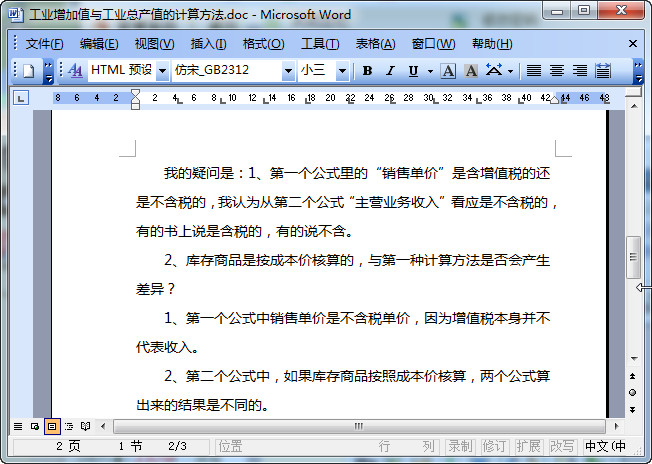The width and height of the screenshot is (652, 464).
Task: Open the 表格(A) menu
Action: (375, 44)
